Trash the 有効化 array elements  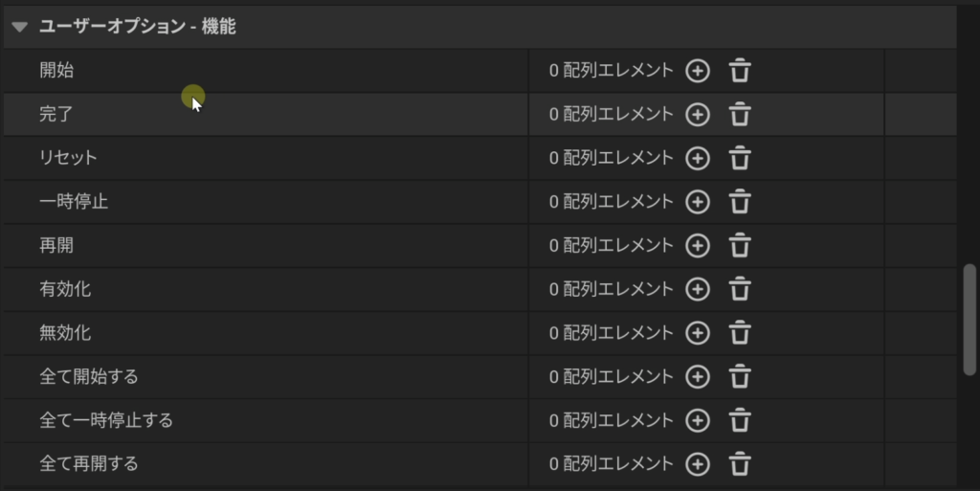740,289
